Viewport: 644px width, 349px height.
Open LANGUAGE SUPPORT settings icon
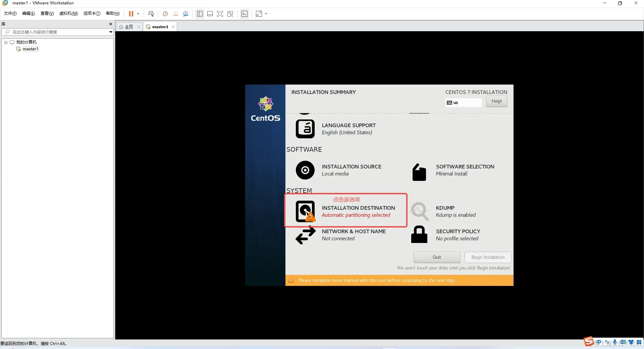click(x=305, y=129)
